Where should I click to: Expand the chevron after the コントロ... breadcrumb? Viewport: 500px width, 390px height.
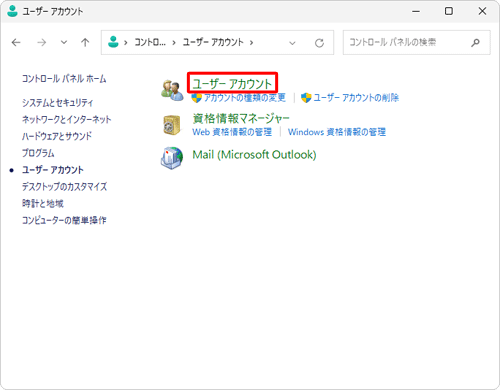[174, 43]
